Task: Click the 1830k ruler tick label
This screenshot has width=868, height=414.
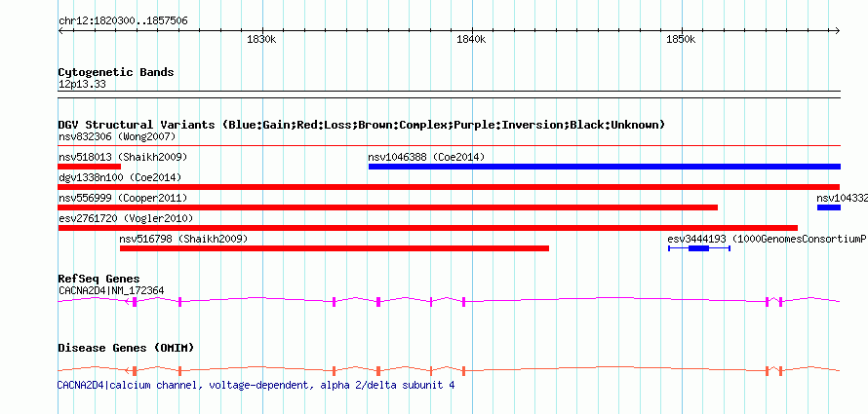Action: 261,39
